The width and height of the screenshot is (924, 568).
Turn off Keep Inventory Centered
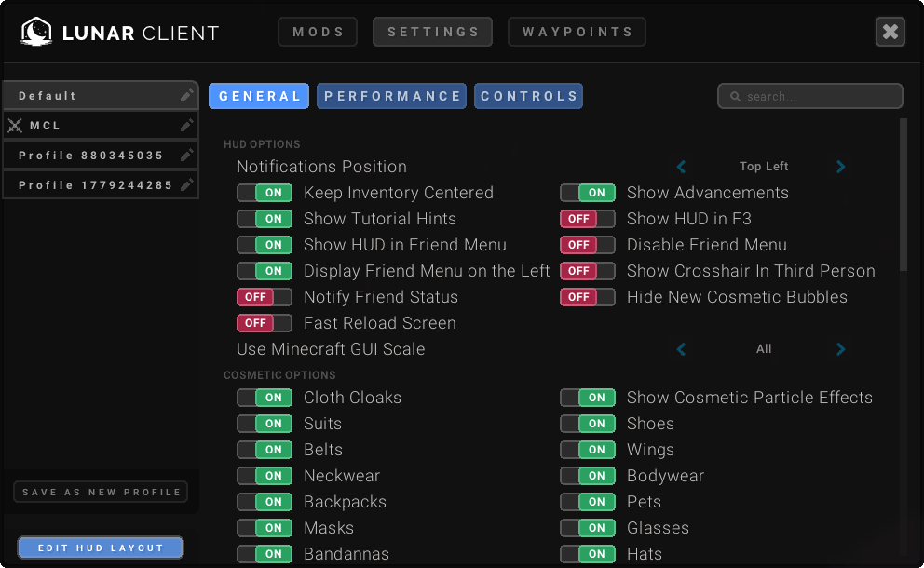(265, 193)
